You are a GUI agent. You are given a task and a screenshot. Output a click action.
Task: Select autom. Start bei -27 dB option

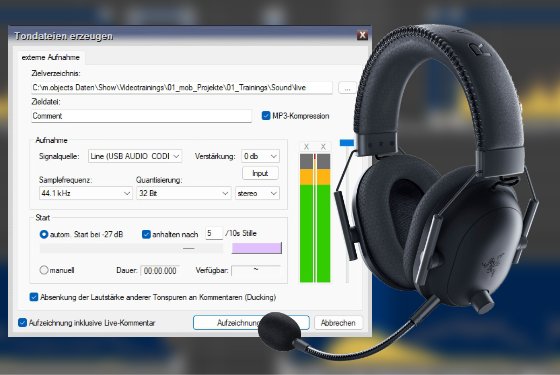click(44, 234)
